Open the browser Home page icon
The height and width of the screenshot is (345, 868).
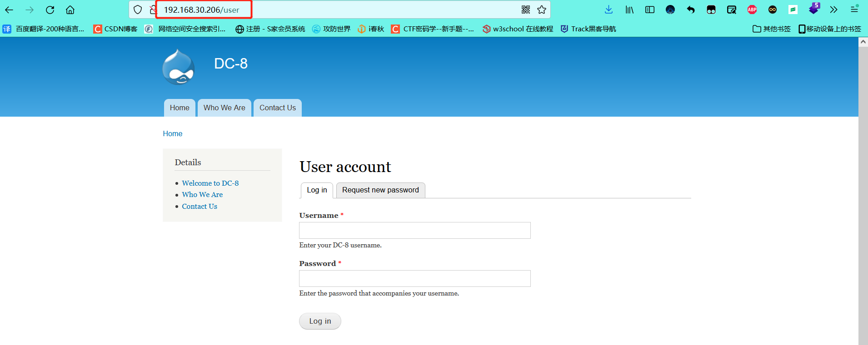[70, 10]
